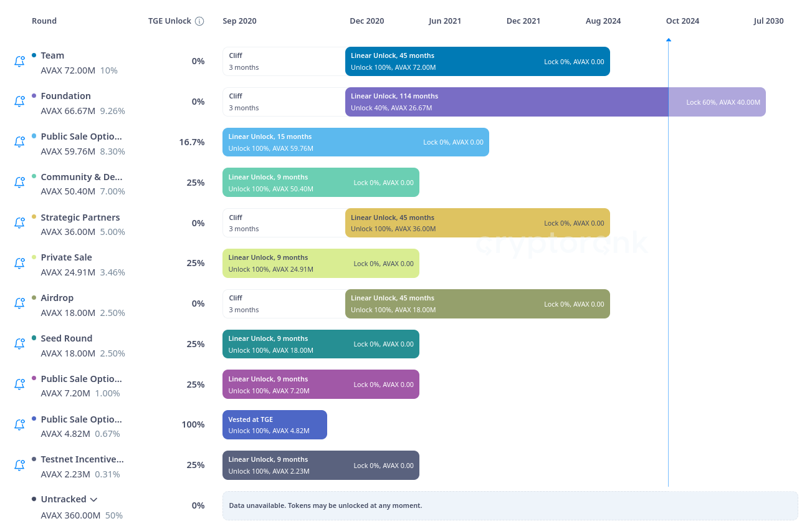812x531 pixels.
Task: Click the Airdrop AVAX 18.00M unlock bar
Action: pyautogui.click(x=477, y=304)
